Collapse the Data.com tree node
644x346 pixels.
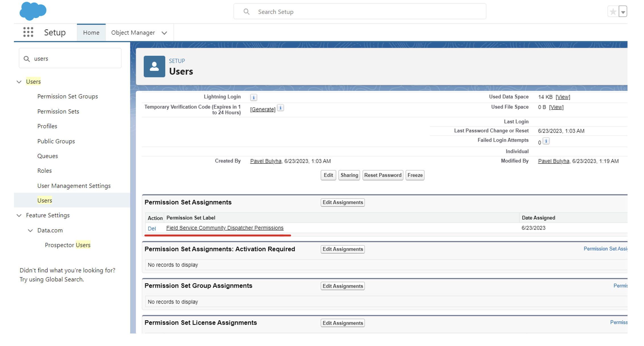[x=30, y=230]
